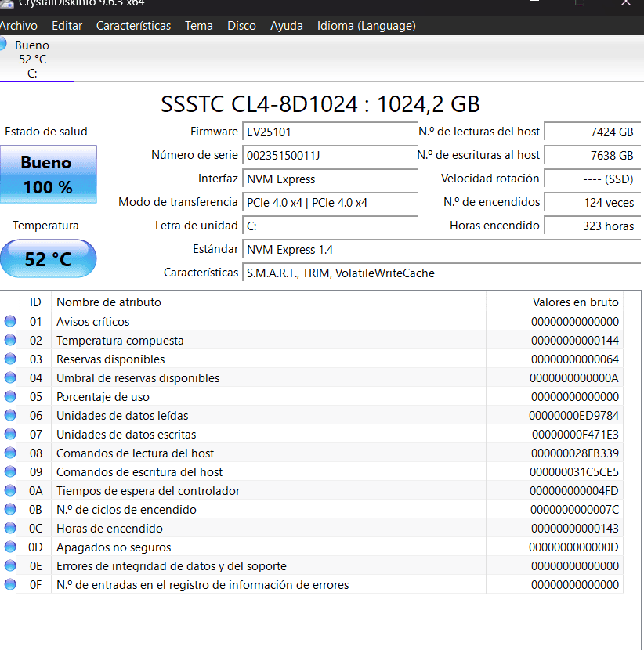The image size is (644, 650).
Task: Open the Ayuda menu
Action: pos(287,26)
